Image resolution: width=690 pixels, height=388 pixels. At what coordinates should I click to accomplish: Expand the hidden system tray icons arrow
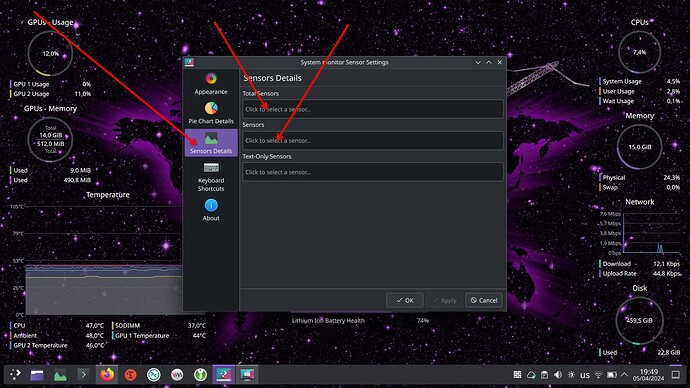click(624, 375)
